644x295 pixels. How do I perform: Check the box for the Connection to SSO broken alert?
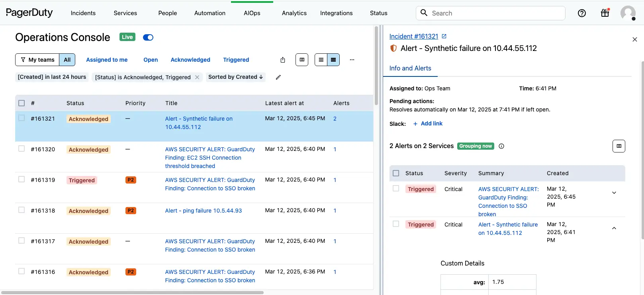[396, 188]
